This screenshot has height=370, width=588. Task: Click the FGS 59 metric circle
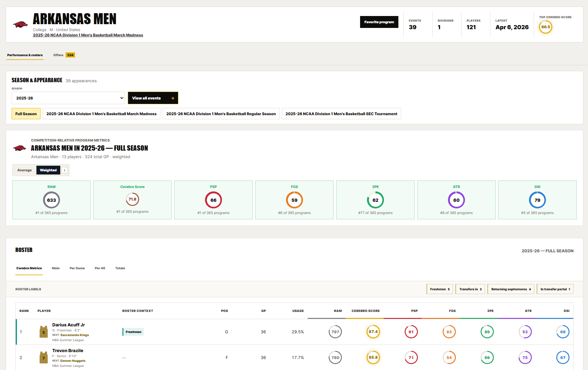(x=294, y=200)
